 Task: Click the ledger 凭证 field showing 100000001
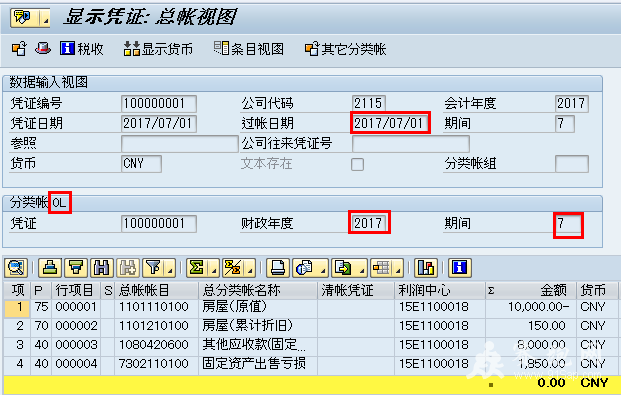pos(159,223)
